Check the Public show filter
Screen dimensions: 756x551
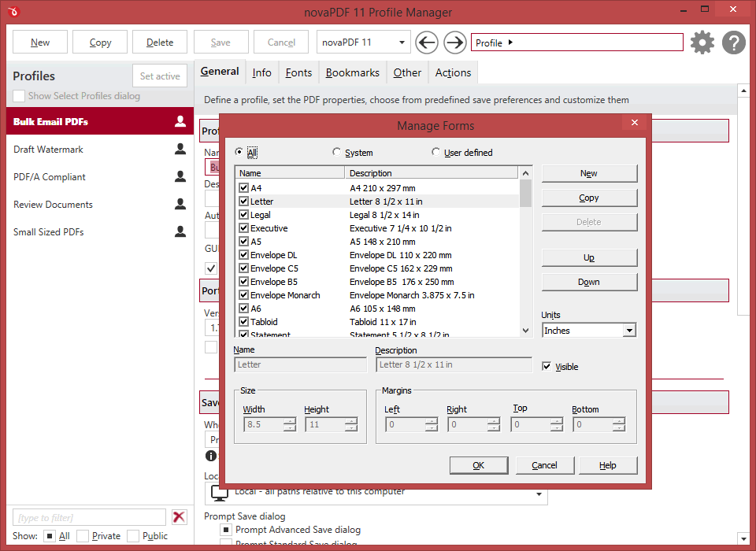133,535
